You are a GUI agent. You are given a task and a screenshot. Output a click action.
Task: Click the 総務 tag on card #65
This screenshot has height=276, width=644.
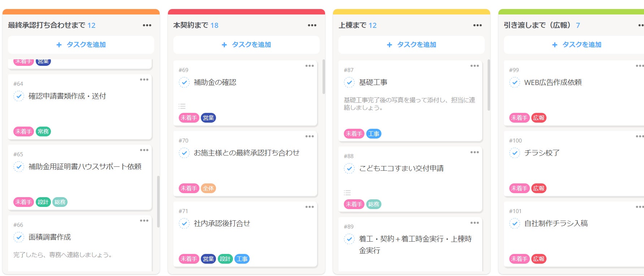tap(60, 202)
